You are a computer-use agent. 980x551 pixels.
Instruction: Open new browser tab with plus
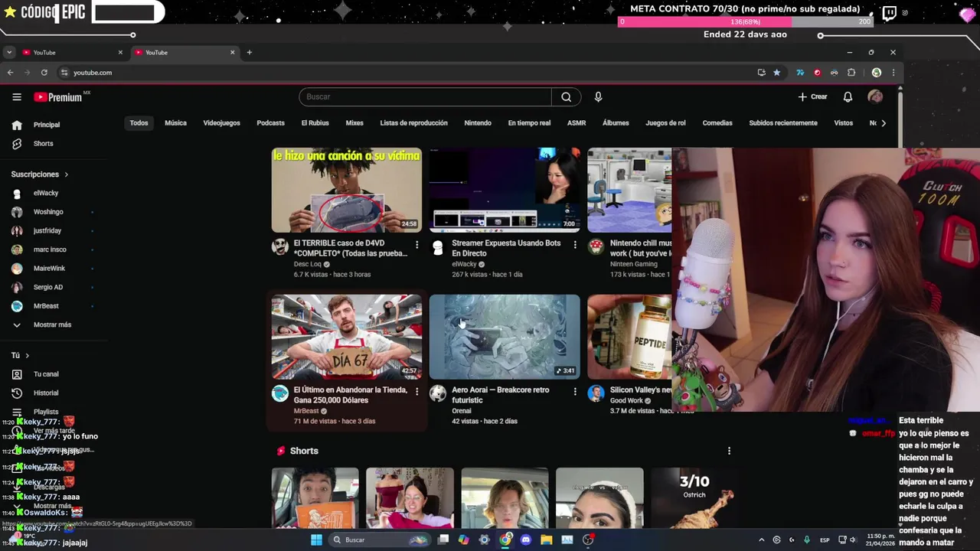point(249,52)
